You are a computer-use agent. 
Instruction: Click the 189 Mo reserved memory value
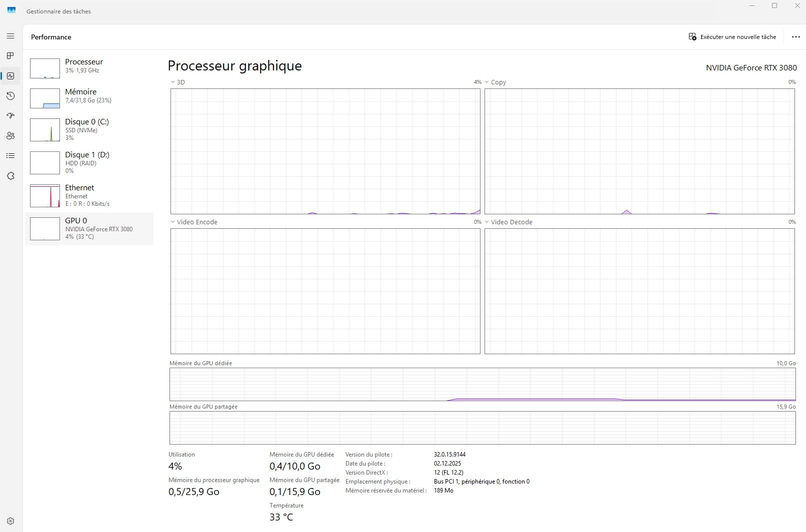pyautogui.click(x=443, y=491)
